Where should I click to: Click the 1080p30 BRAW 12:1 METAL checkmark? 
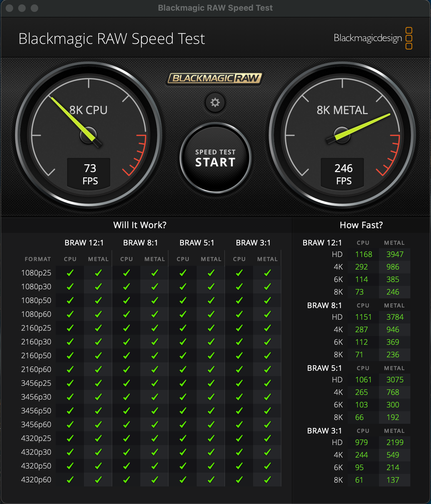click(x=98, y=287)
